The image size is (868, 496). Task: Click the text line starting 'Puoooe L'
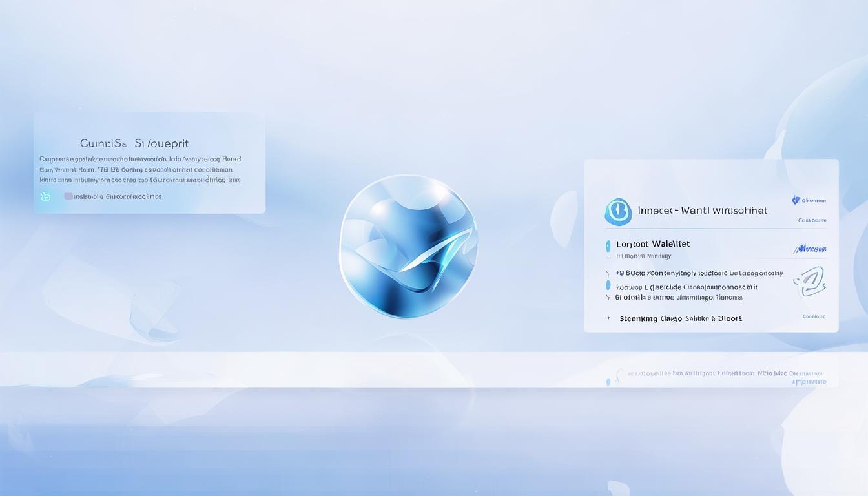(687, 287)
